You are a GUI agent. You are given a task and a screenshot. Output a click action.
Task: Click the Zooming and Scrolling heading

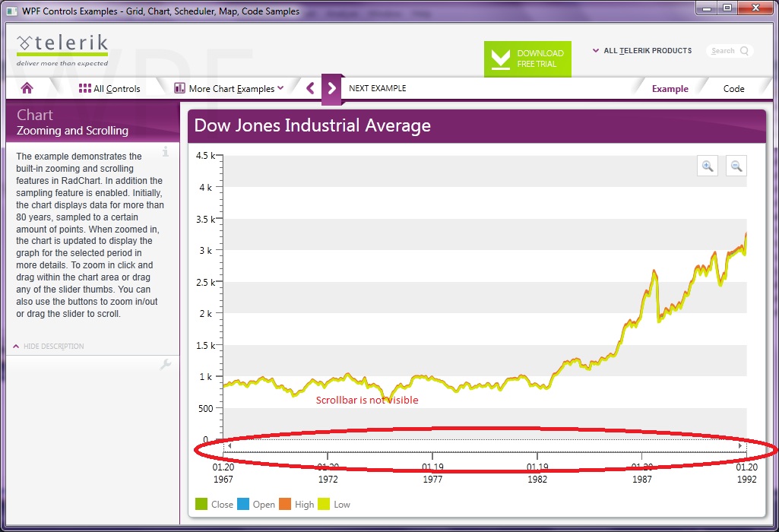(x=72, y=131)
